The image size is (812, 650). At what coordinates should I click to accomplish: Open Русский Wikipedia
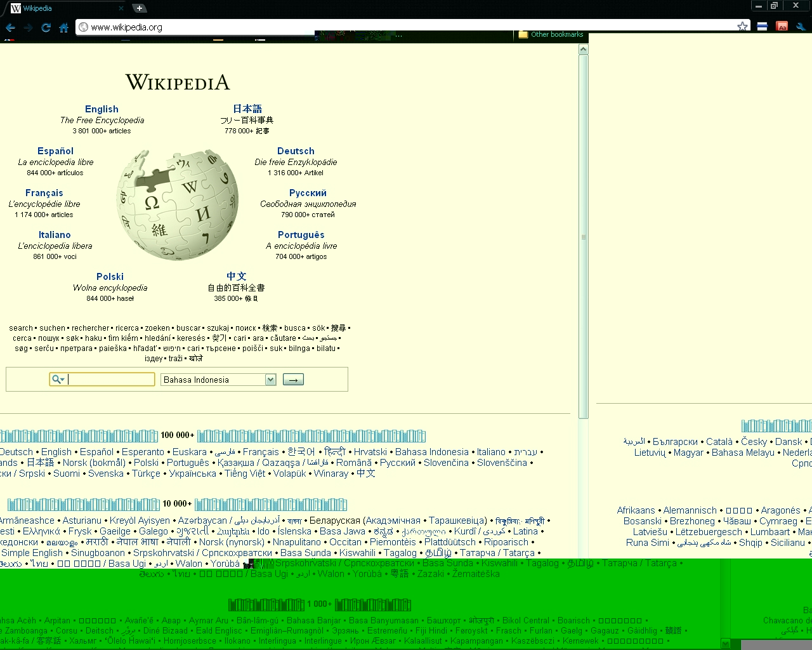pyautogui.click(x=308, y=193)
